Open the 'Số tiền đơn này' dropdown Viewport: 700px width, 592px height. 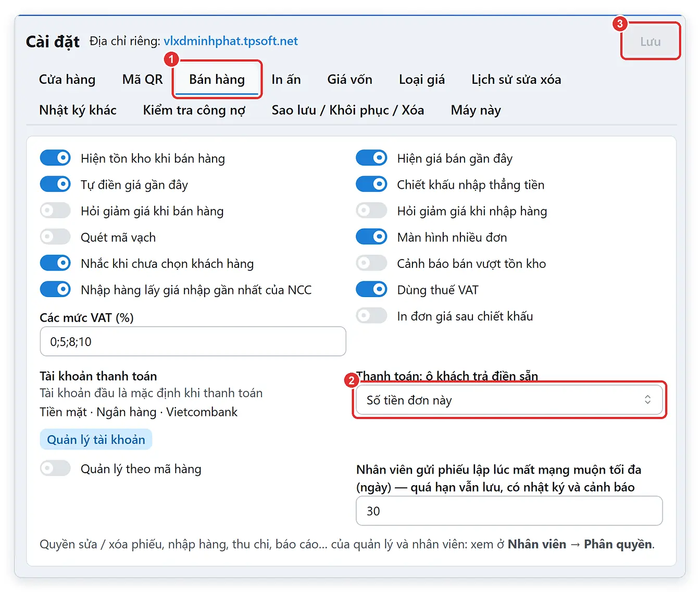point(509,400)
